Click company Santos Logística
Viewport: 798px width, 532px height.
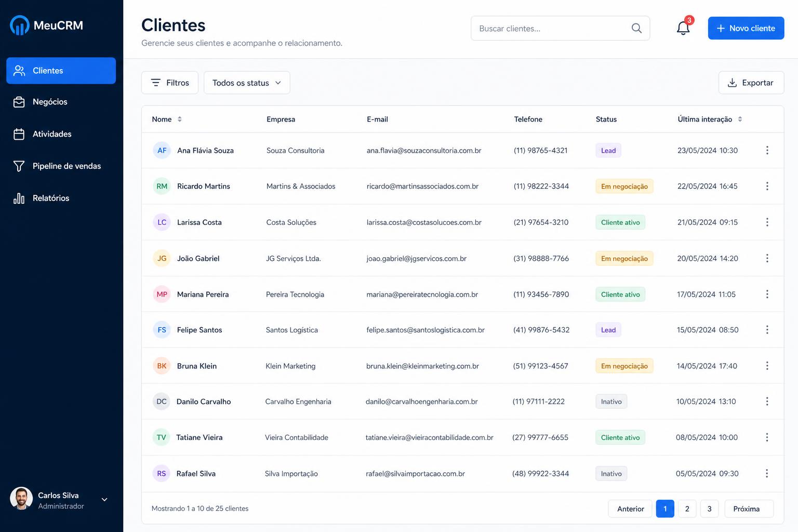(x=291, y=330)
